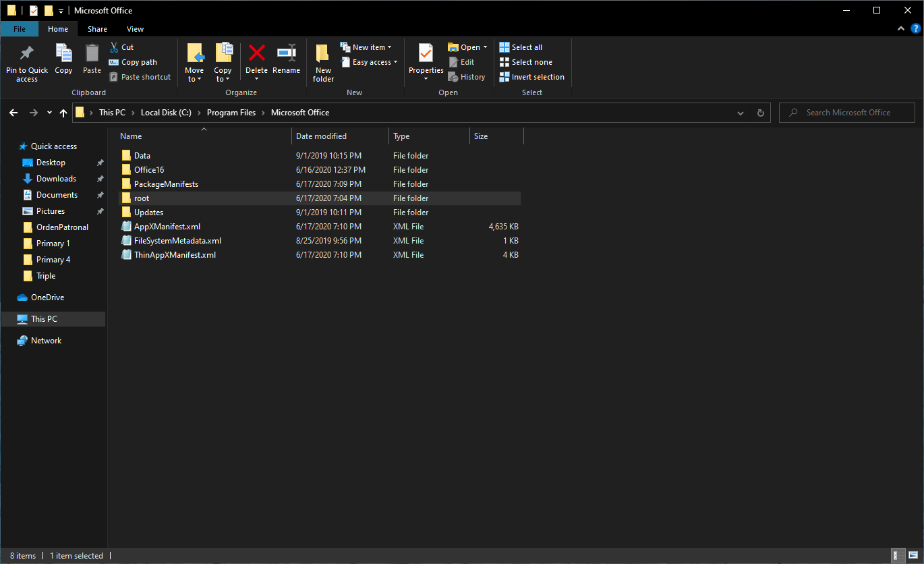Click the Paste ribbon icon

[x=92, y=53]
